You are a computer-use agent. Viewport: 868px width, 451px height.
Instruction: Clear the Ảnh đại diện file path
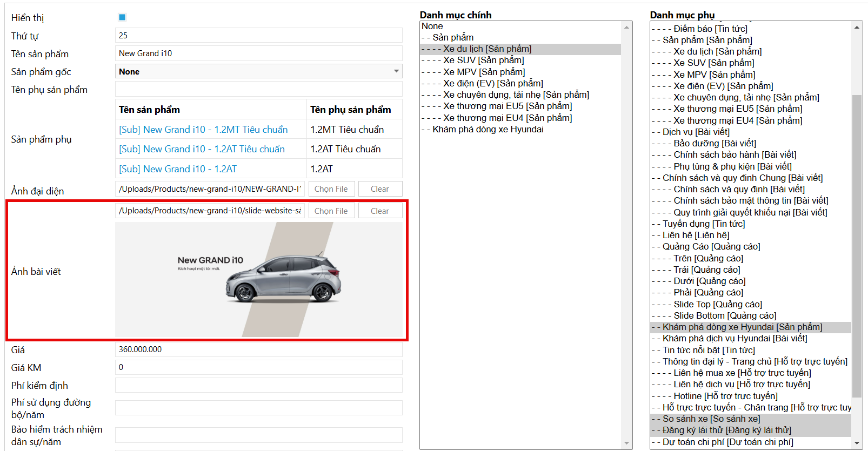point(380,189)
